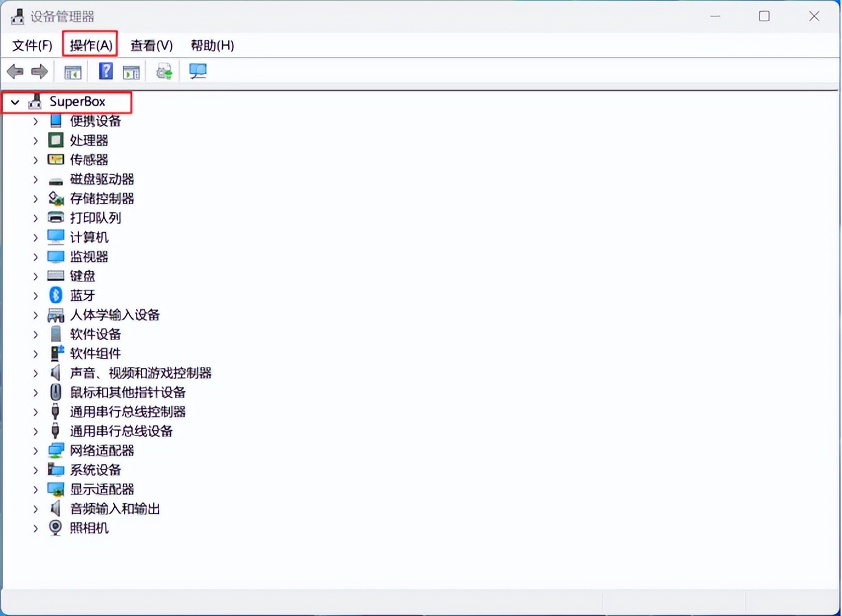Expand the 蓝牙 category
Image resolution: width=842 pixels, height=616 pixels.
click(35, 296)
